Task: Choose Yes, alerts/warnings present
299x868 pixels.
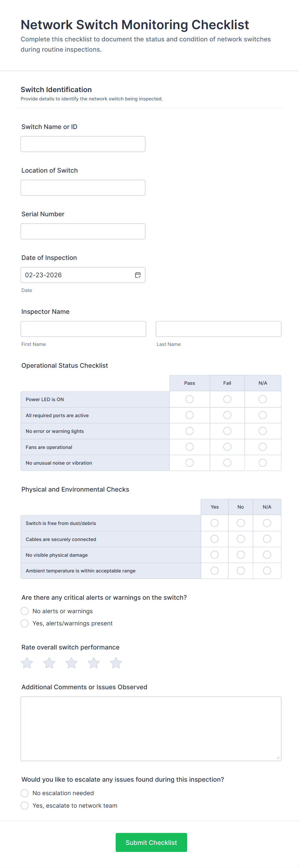Action: point(25,623)
